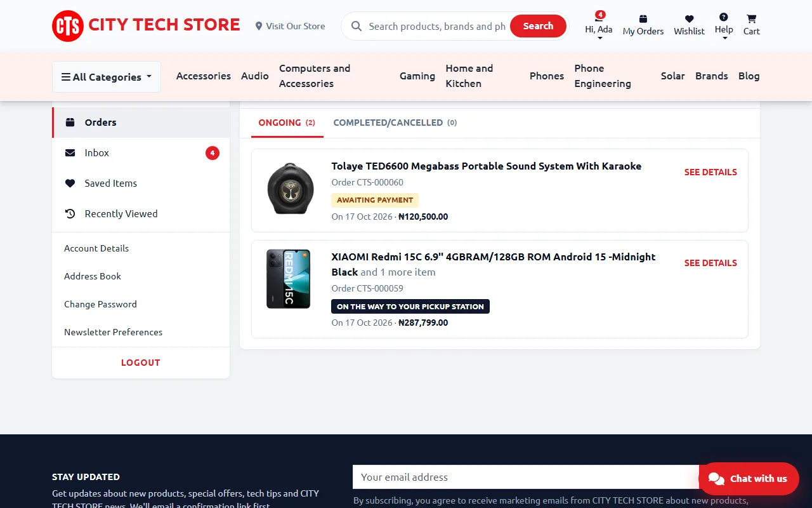The image size is (812, 508).
Task: Open Saved Items heart in sidebar
Action: click(70, 184)
